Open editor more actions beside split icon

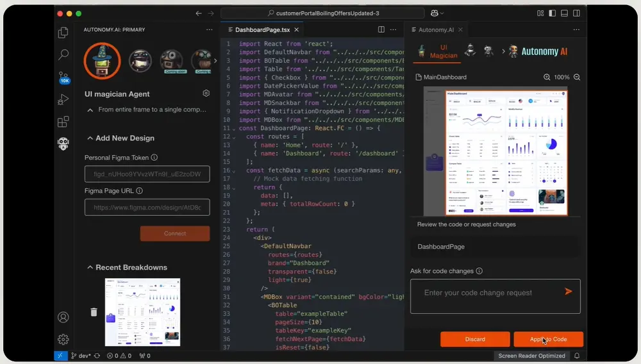[x=394, y=29]
